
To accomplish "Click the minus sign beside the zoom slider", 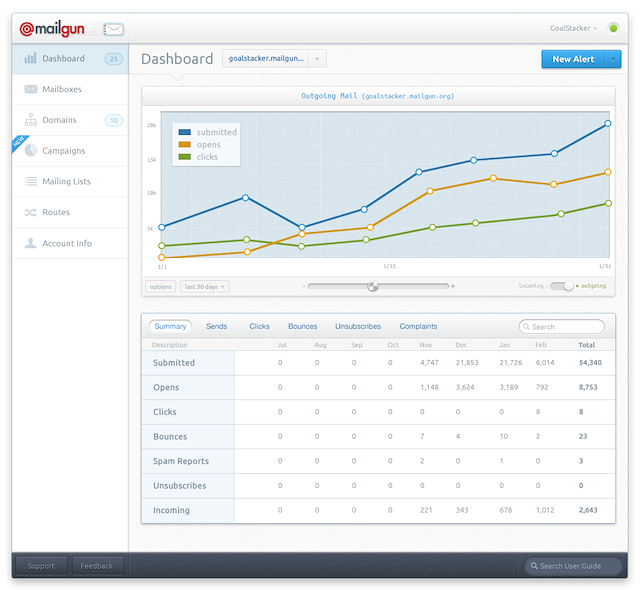I will [x=304, y=286].
